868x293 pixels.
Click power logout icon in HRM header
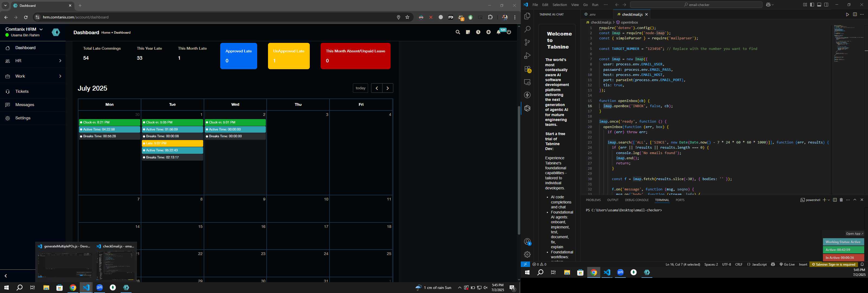pos(509,32)
